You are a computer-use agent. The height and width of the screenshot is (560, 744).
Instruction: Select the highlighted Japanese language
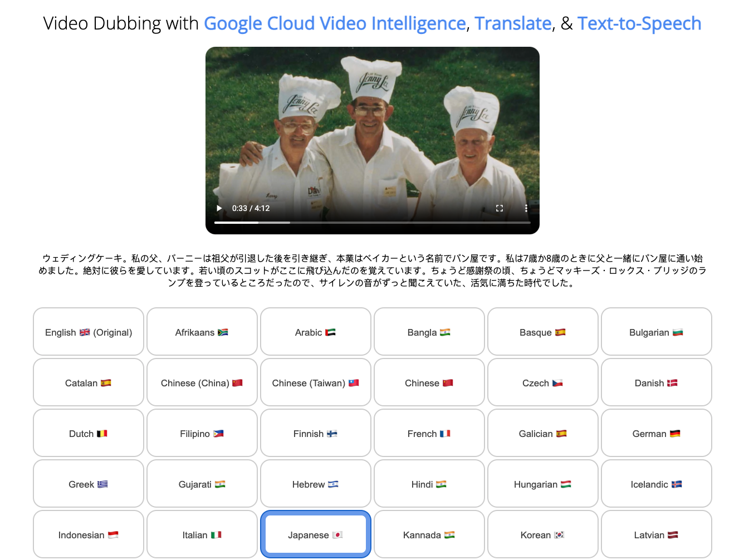316,534
